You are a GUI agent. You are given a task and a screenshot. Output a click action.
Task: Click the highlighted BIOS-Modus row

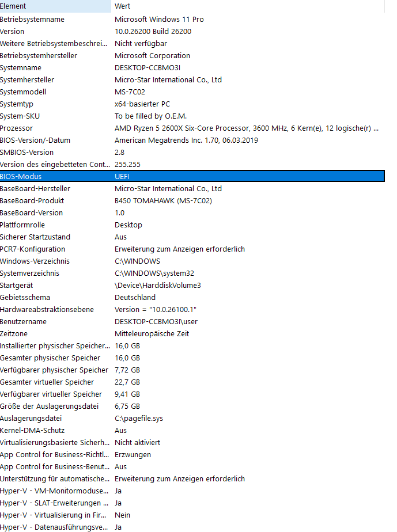[192, 176]
